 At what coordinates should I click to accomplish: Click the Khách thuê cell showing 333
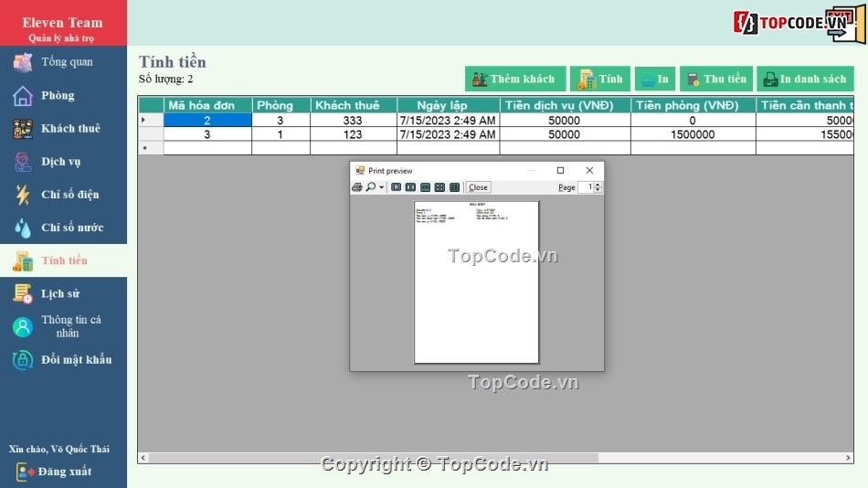tap(354, 121)
